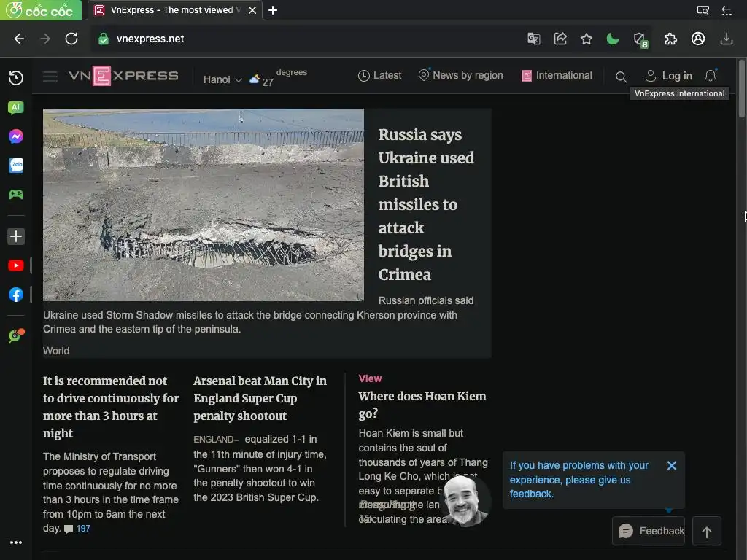Click the back to top arrow
747x560 pixels.
click(x=706, y=532)
